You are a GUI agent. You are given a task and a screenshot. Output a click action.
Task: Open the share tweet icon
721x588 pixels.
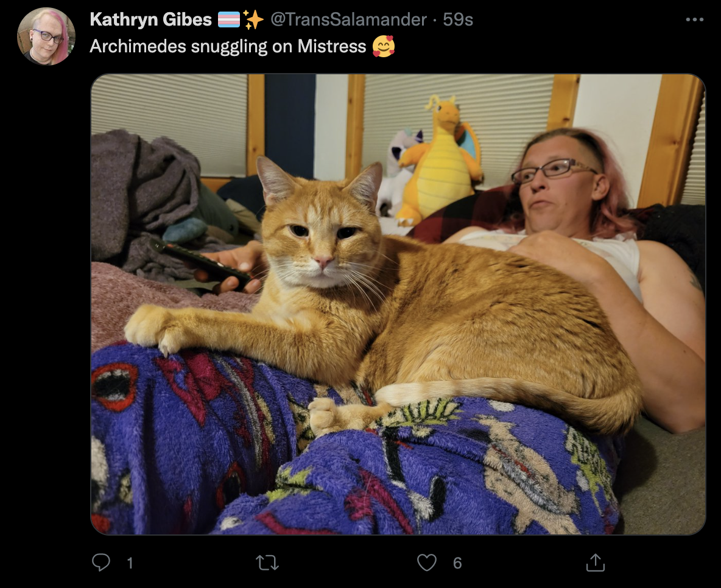596,562
